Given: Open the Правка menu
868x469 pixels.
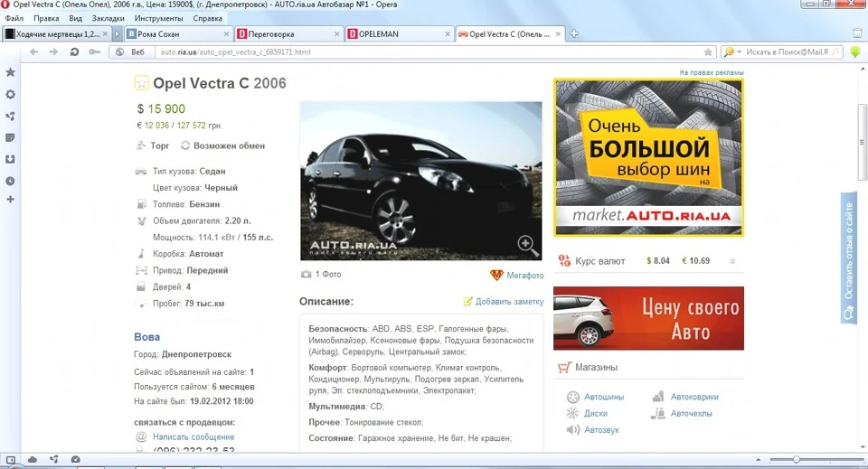Looking at the screenshot, I should (x=46, y=18).
